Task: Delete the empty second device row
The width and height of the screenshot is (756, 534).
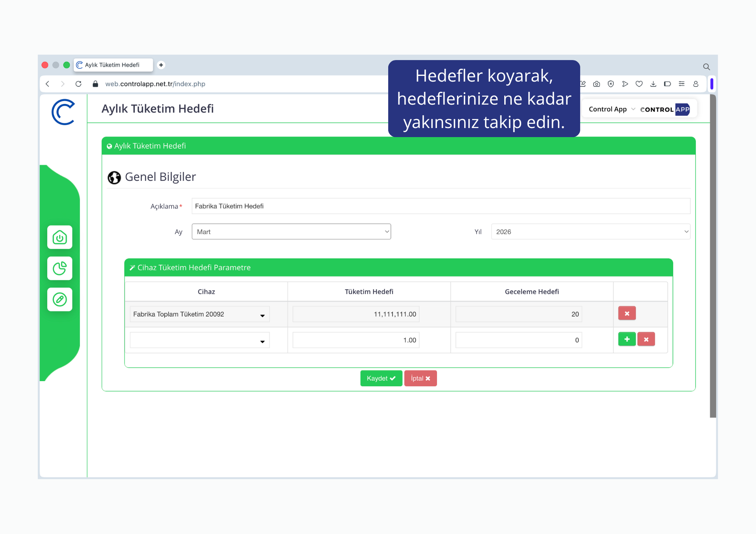Action: point(646,339)
